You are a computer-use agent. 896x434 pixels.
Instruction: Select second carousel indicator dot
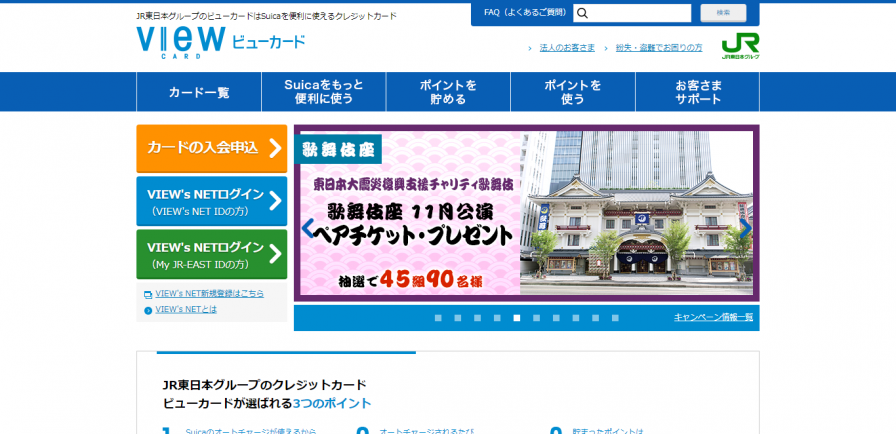[x=458, y=318]
